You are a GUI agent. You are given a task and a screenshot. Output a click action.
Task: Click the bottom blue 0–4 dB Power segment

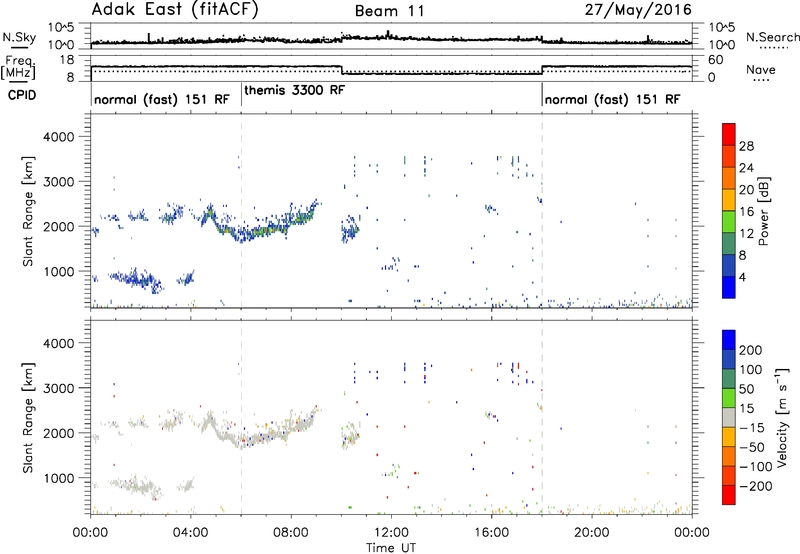click(729, 287)
